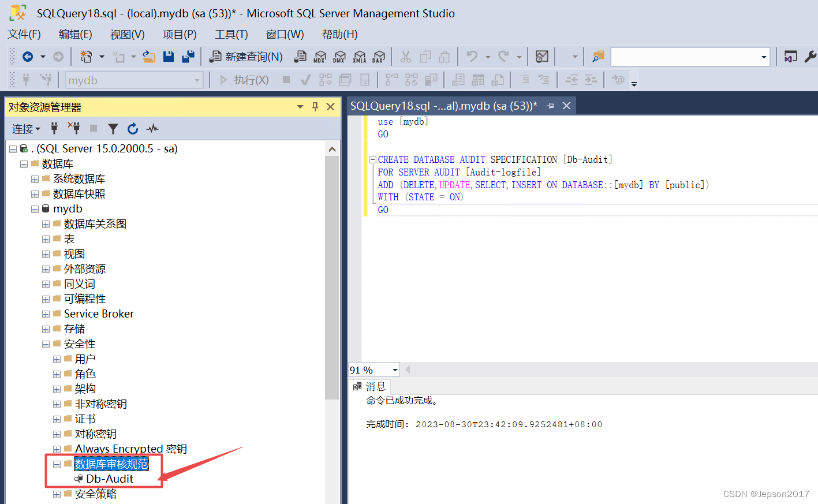Open the 编辑(E) menu

click(x=76, y=35)
